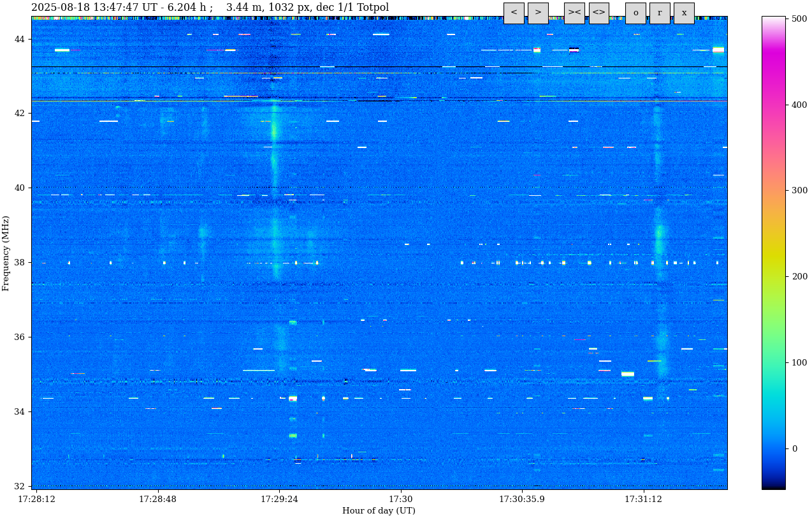Viewport: 812px width, 518px height.
Task: Click the 17:29:24 time tick label
Action: 279,499
